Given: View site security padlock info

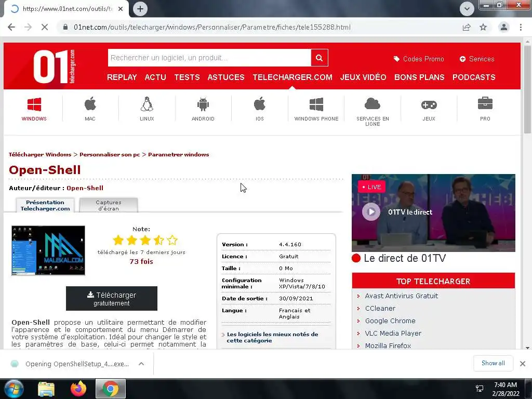Looking at the screenshot, I should click(65, 27).
